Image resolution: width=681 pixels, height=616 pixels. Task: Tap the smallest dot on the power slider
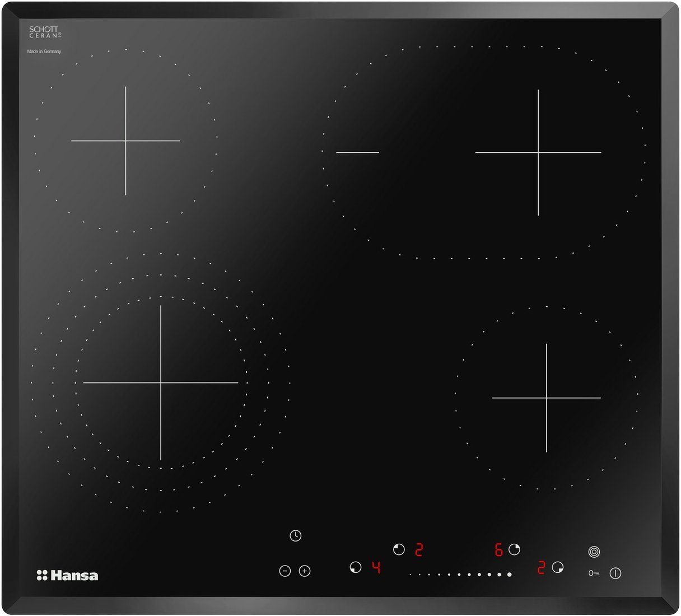411,575
